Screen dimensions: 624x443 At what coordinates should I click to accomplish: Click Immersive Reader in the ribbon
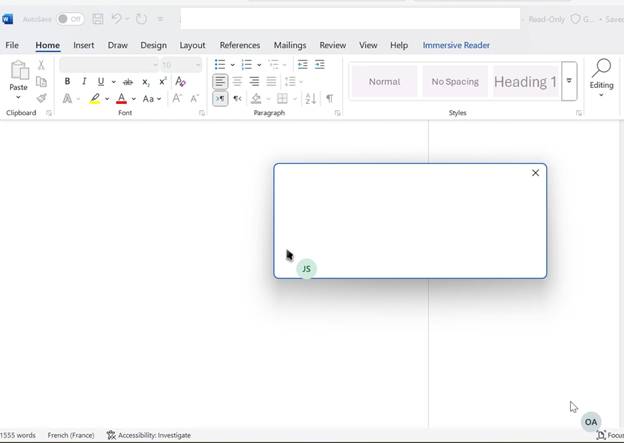[x=456, y=45]
